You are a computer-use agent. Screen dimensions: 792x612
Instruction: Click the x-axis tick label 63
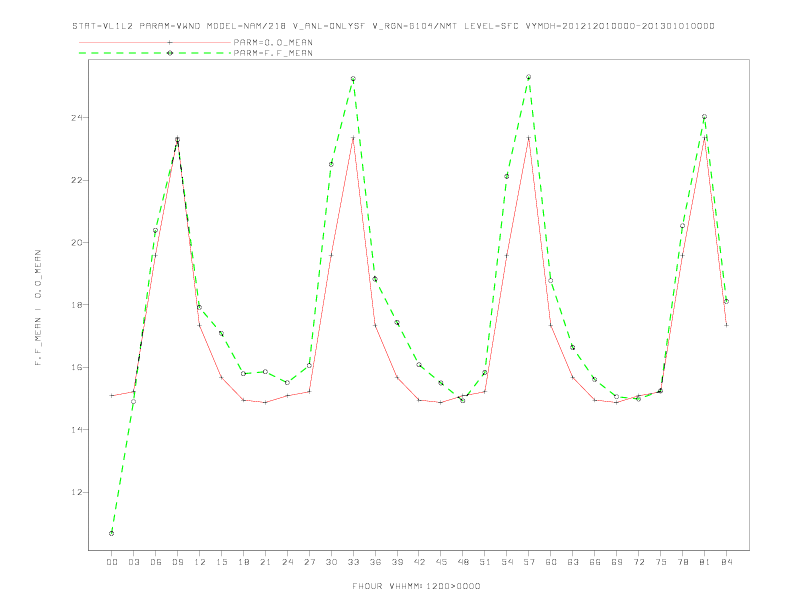tap(573, 562)
